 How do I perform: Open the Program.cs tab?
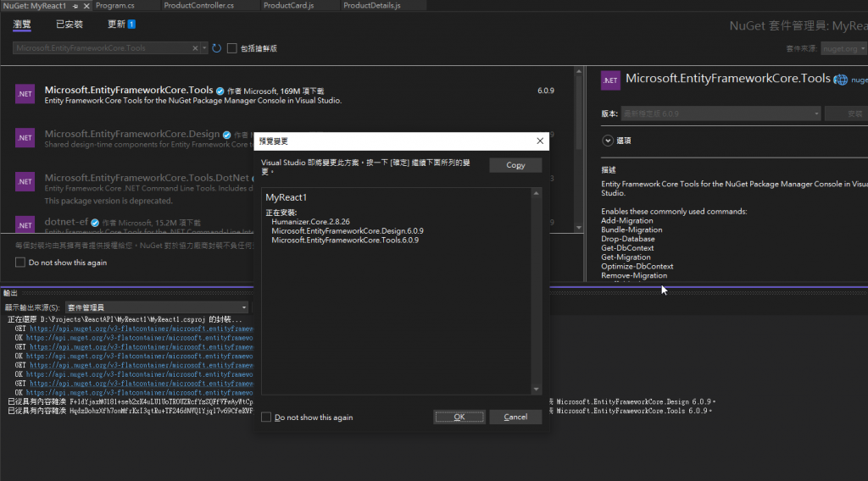[x=115, y=6]
